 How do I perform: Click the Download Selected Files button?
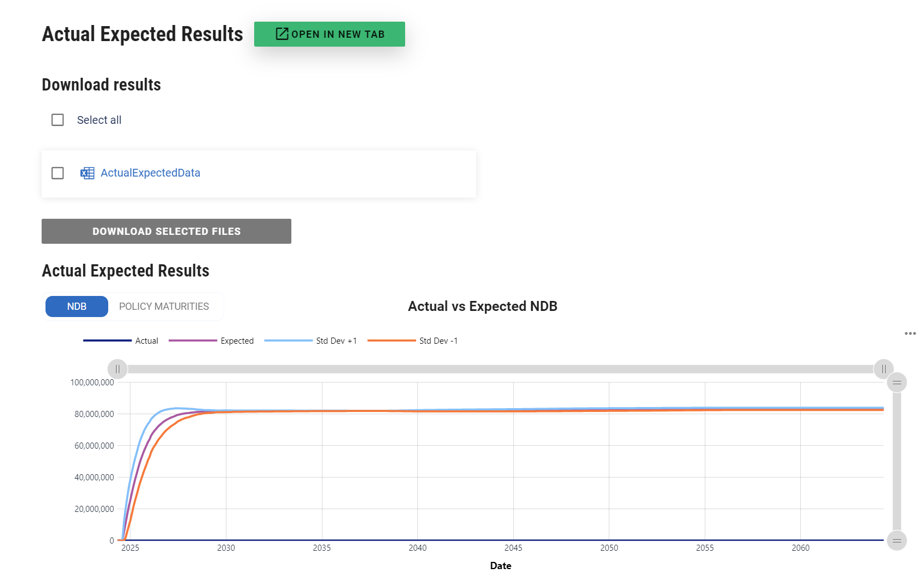166,232
